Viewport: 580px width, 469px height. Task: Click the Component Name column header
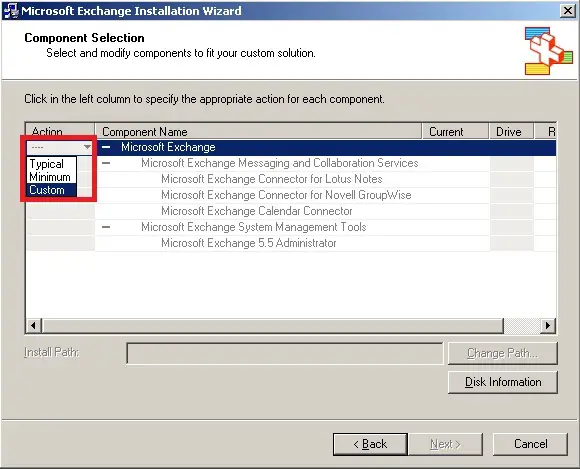pos(258,131)
